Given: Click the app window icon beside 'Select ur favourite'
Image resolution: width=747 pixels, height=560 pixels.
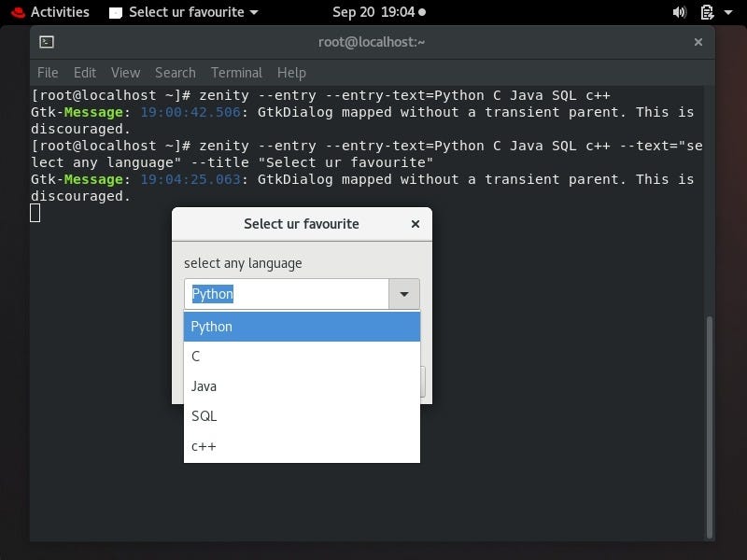Looking at the screenshot, I should pos(117,12).
